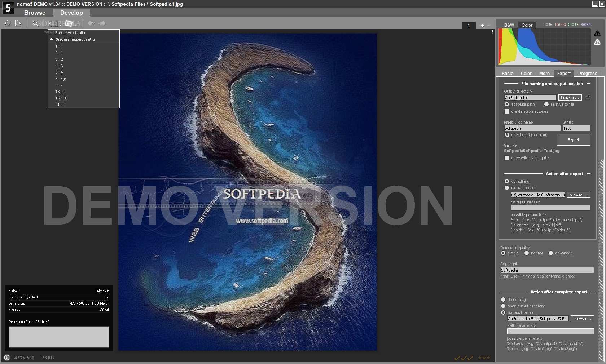Open the straighten tool dropdown arrow
This screenshot has height=364, width=606.
coord(75,25)
